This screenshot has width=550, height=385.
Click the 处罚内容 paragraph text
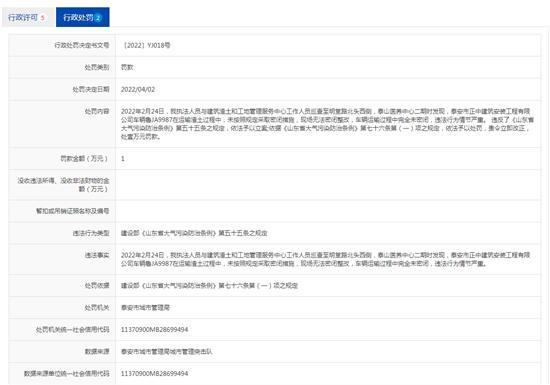click(327, 124)
